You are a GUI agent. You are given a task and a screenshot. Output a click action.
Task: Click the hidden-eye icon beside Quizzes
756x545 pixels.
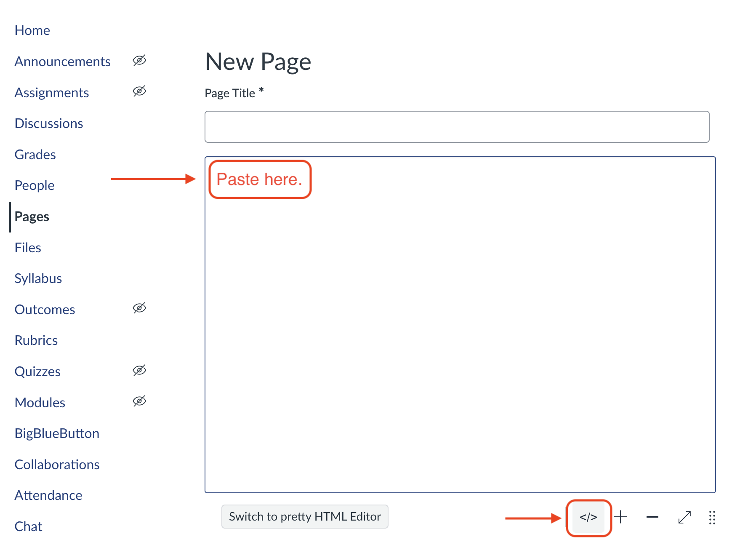(x=139, y=371)
